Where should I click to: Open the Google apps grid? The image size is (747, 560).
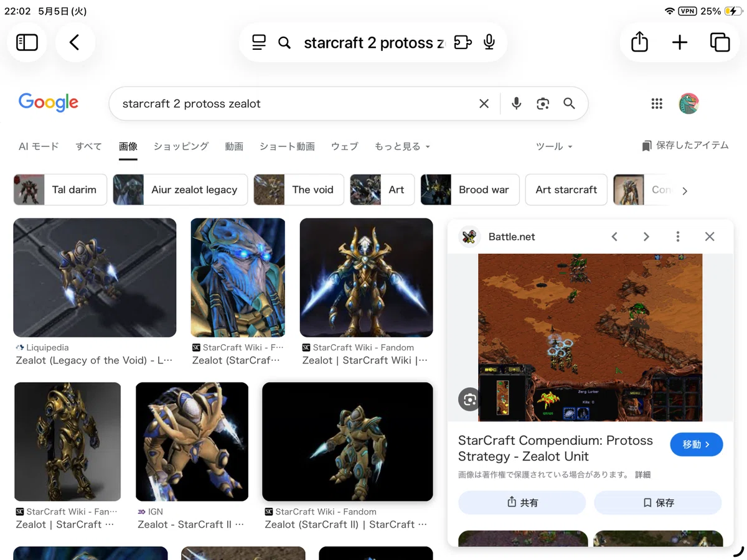tap(657, 104)
